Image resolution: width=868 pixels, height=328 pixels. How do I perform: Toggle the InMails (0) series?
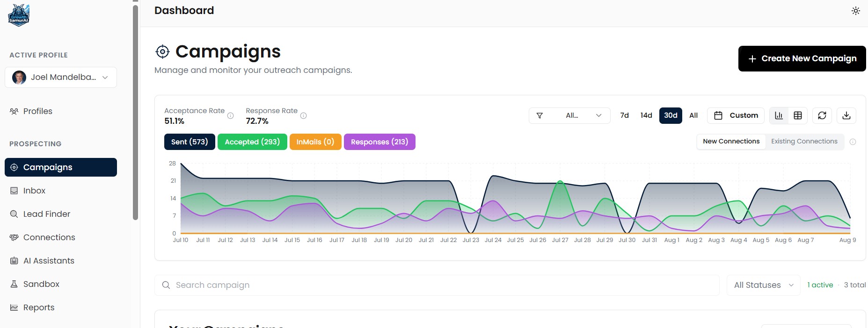tap(315, 142)
